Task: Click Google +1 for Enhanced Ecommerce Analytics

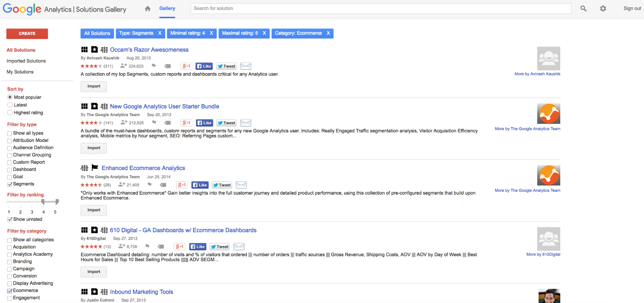Action: pyautogui.click(x=182, y=185)
